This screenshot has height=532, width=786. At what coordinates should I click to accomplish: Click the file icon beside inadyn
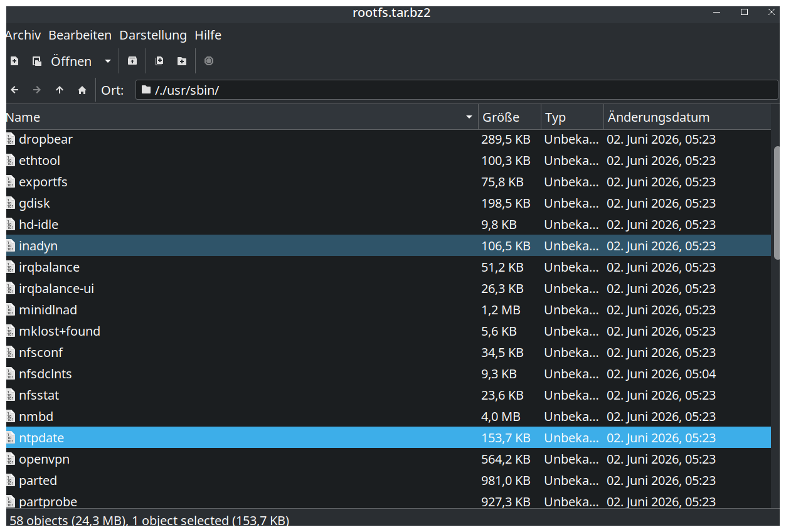[10, 246]
